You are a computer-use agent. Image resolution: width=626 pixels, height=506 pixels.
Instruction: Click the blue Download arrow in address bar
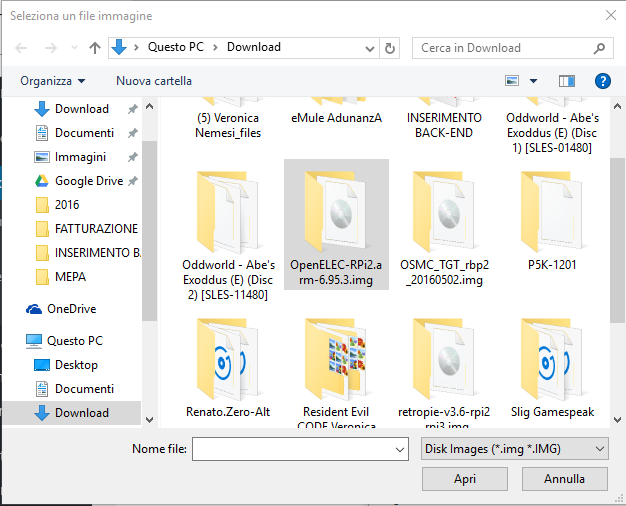coord(119,47)
